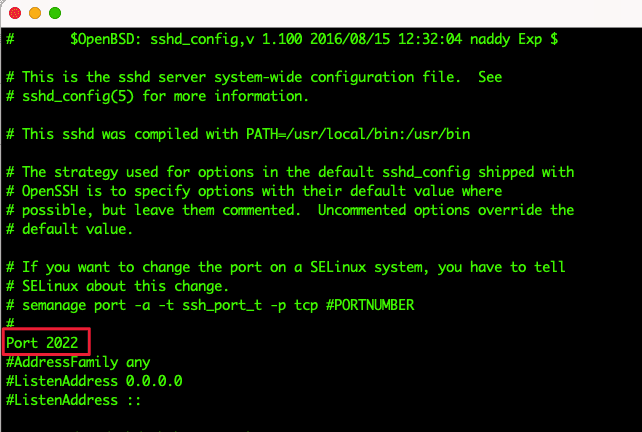Place cursor on the Port 2022 line
This screenshot has width=642, height=432.
(42, 343)
